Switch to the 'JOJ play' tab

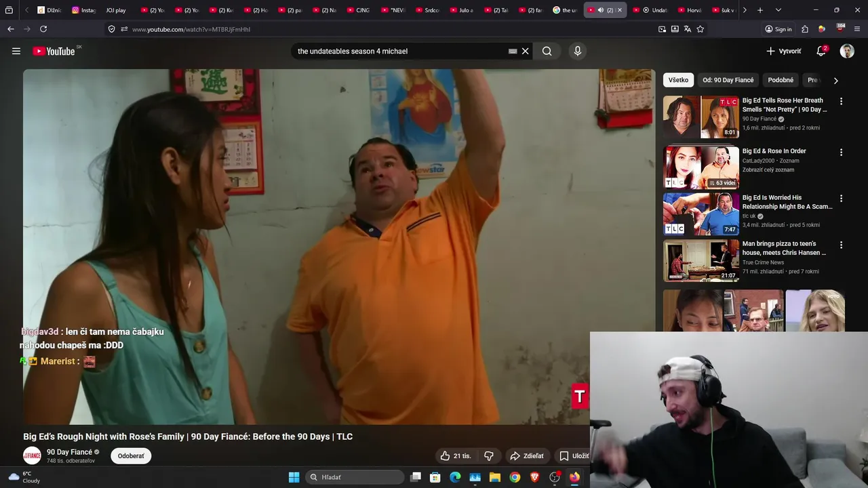(x=117, y=10)
